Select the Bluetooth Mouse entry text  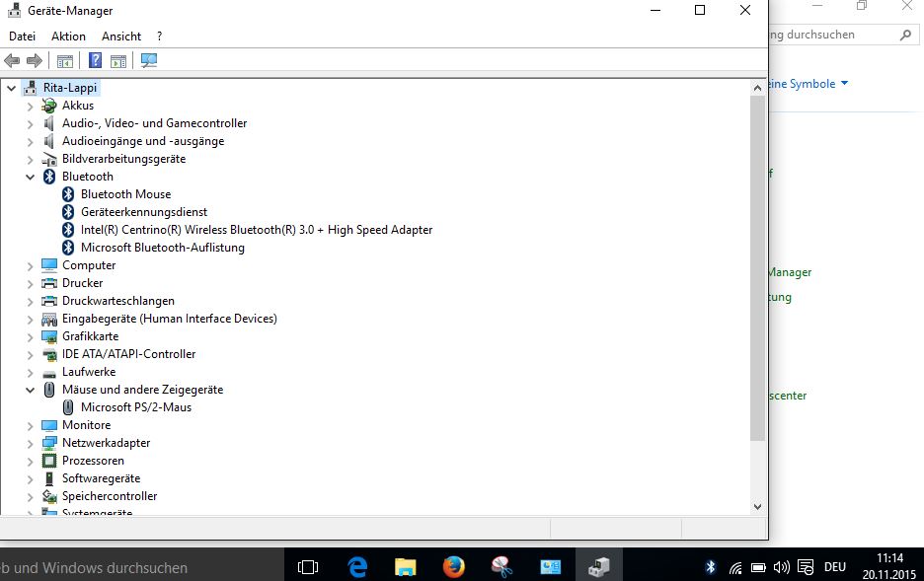coord(125,194)
